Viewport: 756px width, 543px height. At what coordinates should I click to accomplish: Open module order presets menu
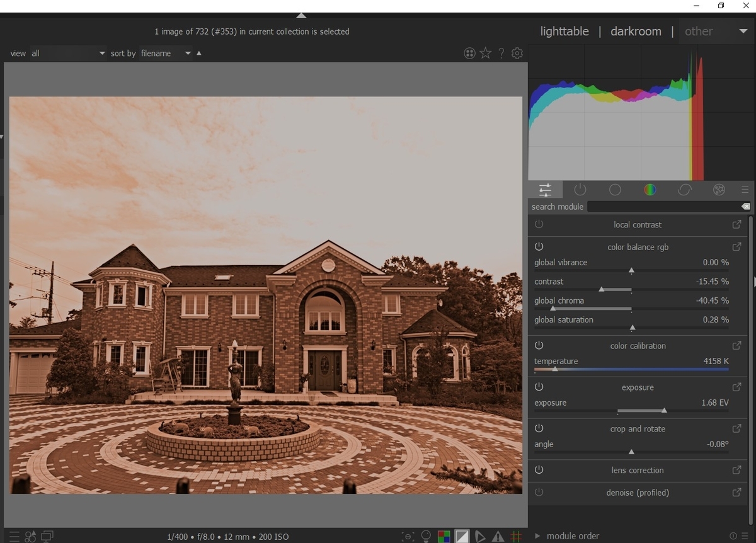tap(745, 536)
